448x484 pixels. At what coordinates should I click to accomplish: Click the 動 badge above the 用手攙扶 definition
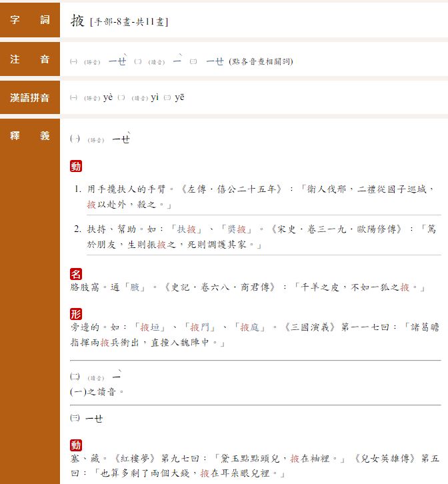click(x=76, y=166)
